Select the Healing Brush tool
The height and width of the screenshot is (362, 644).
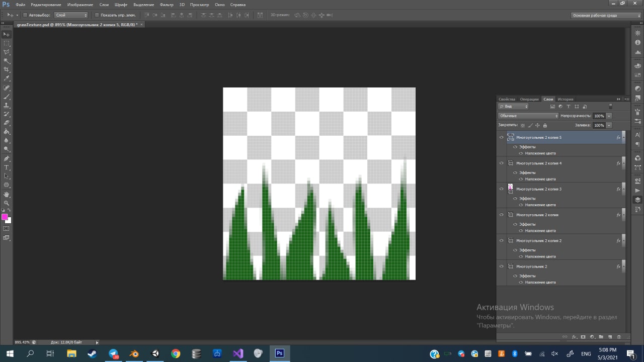7,88
